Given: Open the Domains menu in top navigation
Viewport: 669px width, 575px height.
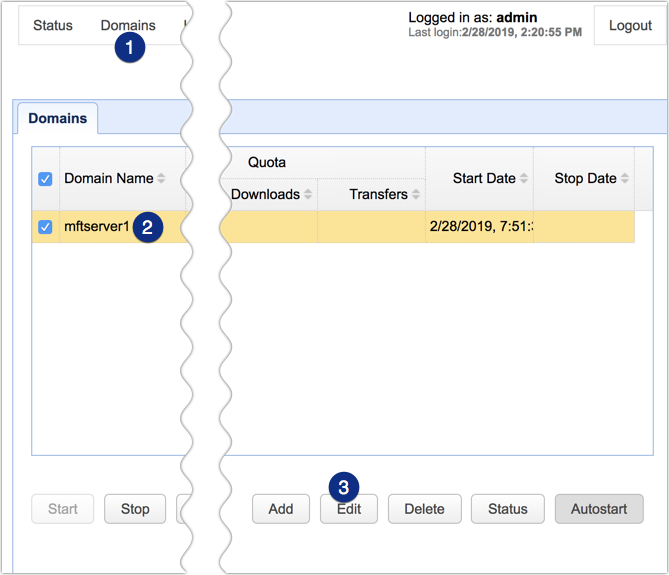Looking at the screenshot, I should (x=128, y=25).
